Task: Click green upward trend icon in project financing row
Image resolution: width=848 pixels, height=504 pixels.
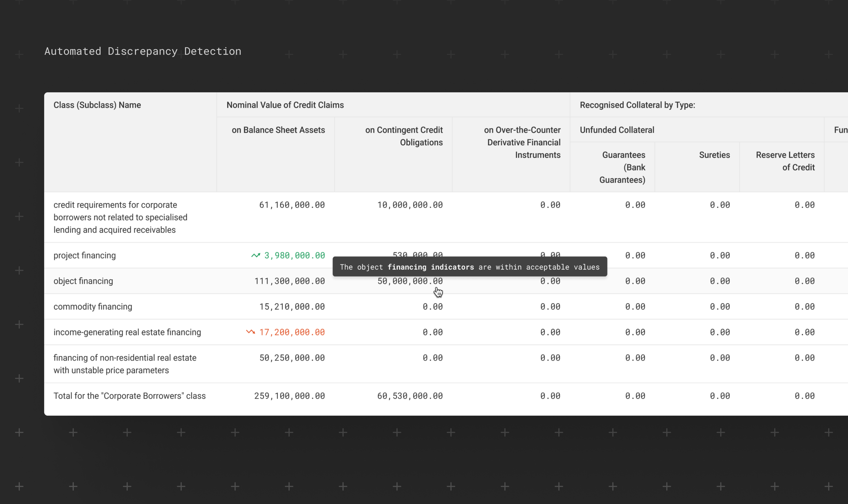Action: point(255,255)
